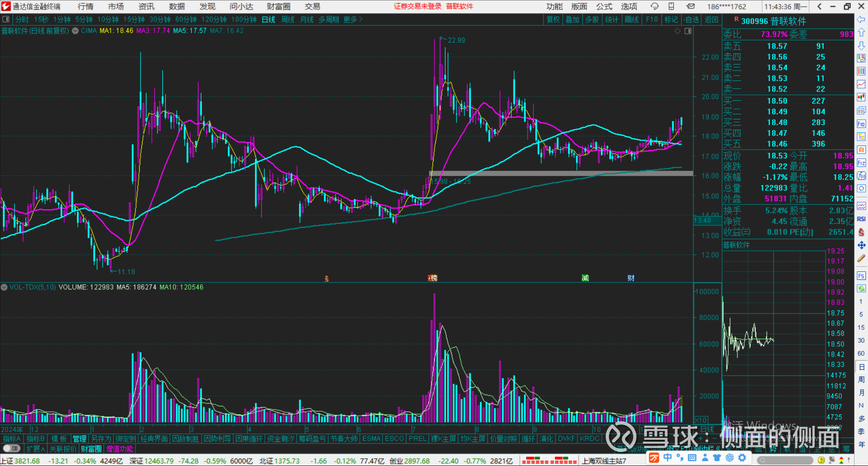Click the Tongdaxin red logo icon
Image resolution: width=868 pixels, height=466 pixels.
(6, 6)
